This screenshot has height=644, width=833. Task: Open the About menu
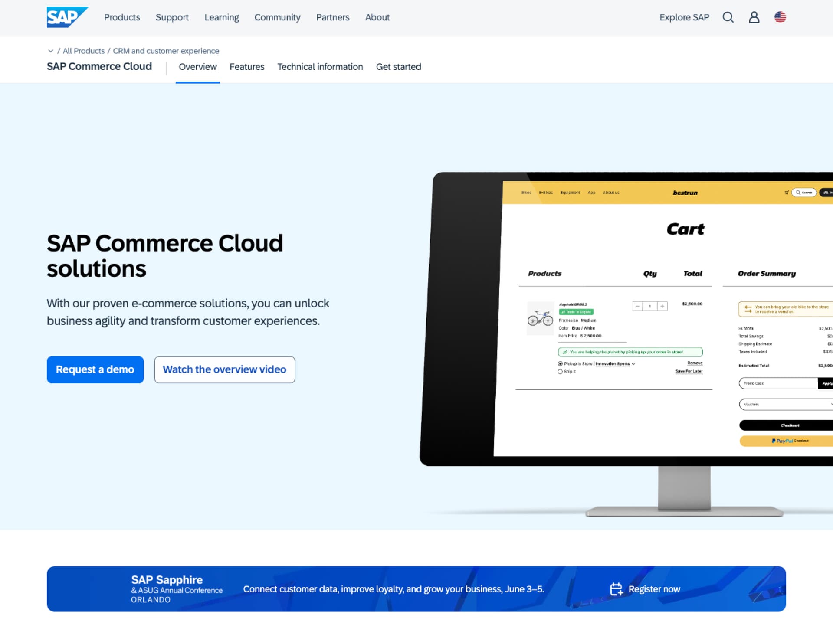tap(377, 17)
